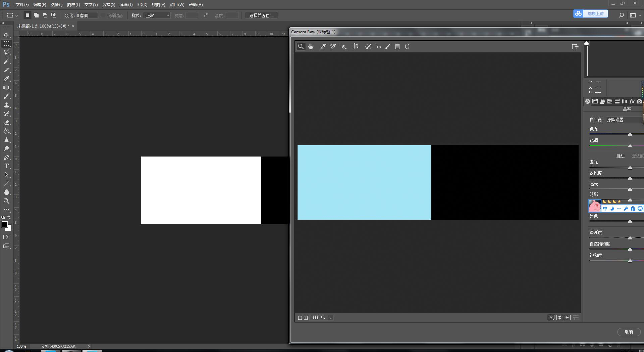Image resolution: width=644 pixels, height=352 pixels.
Task: Choose Intersect with Selection mode
Action: tap(54, 15)
